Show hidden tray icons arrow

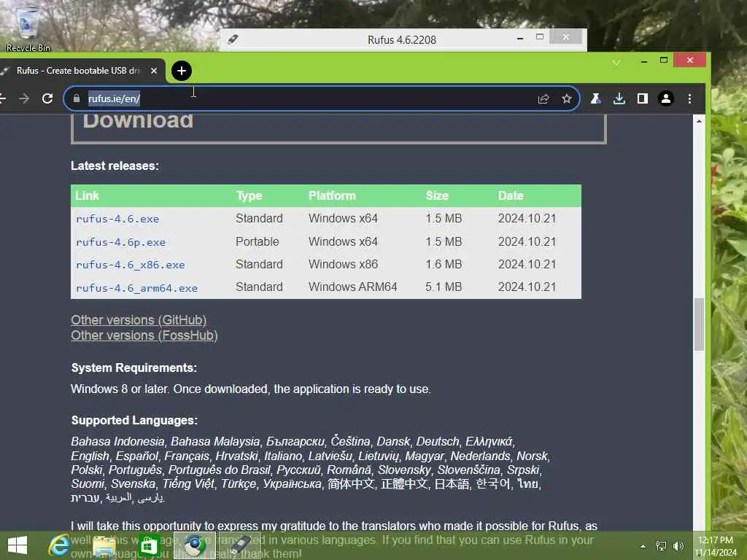click(643, 546)
